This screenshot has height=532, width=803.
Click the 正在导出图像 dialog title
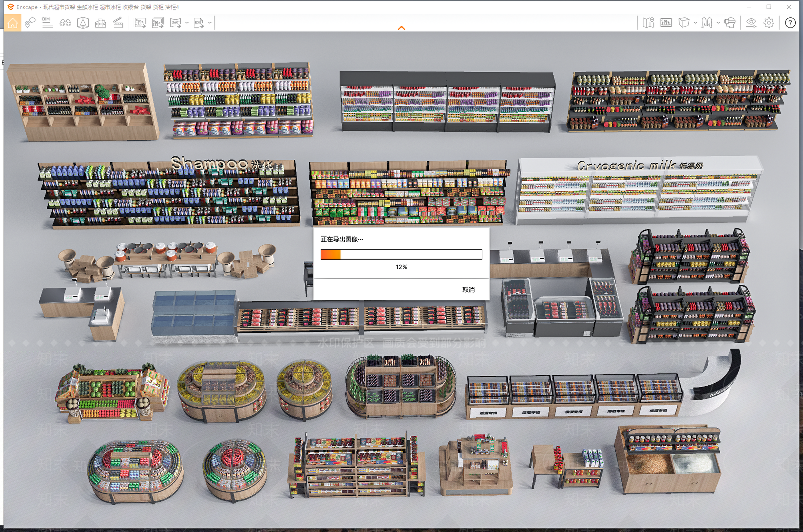[342, 239]
